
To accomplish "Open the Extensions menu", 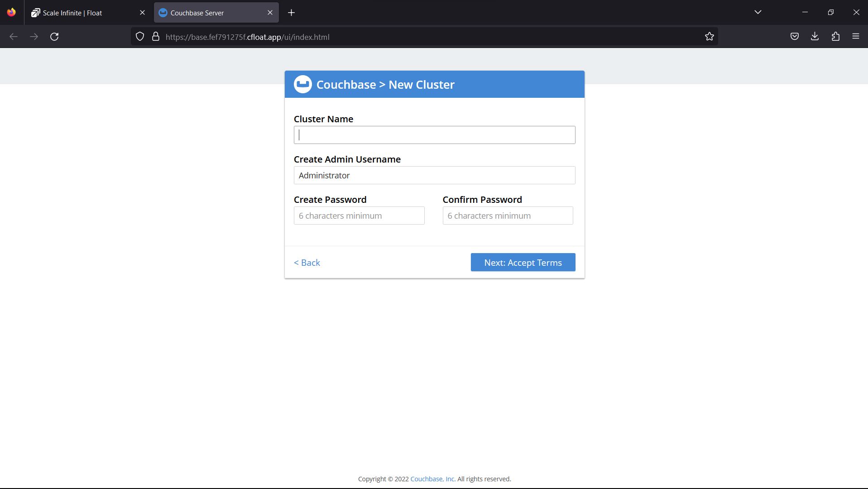I will (835, 37).
